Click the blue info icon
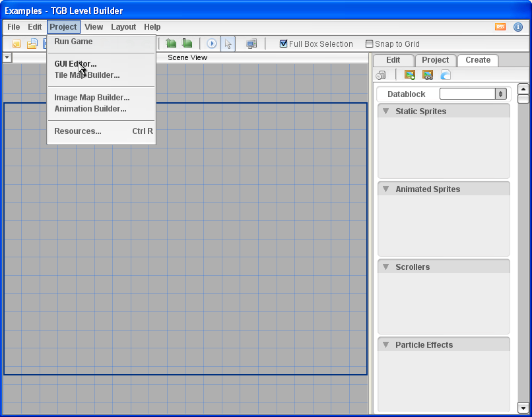Viewport: 532px width, 417px height. tap(517, 27)
